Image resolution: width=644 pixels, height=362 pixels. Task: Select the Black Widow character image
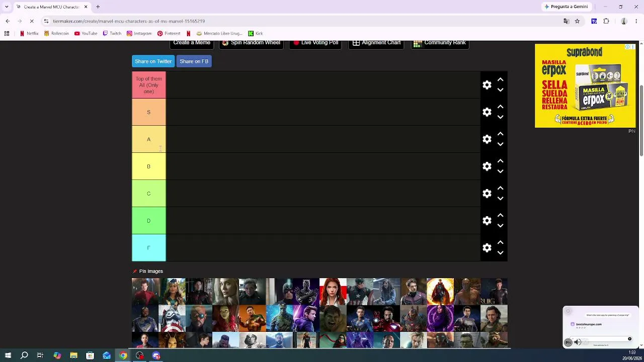tap(333, 292)
